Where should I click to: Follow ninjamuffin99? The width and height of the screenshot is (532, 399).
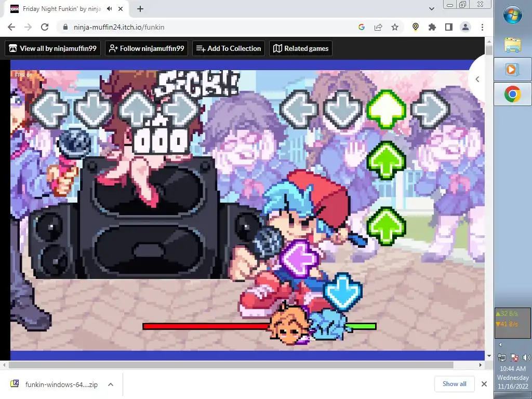(x=146, y=48)
